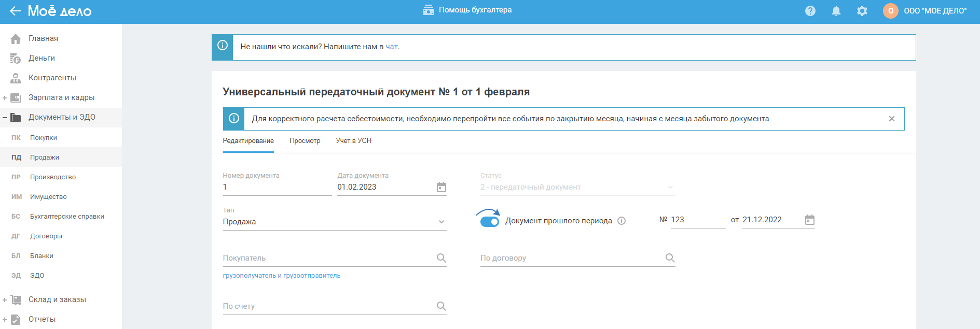Screen dimensions: 980x329
Task: Dismiss the себестоимость info message
Action: point(891,119)
